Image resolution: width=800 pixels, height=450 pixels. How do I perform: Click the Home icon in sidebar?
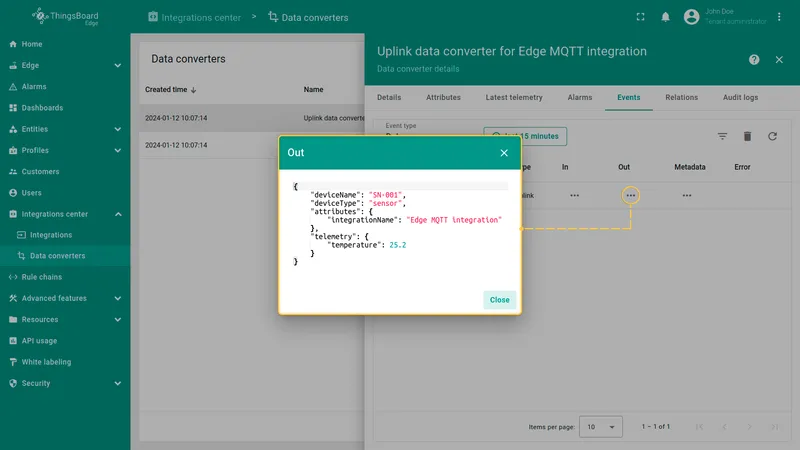[13, 44]
